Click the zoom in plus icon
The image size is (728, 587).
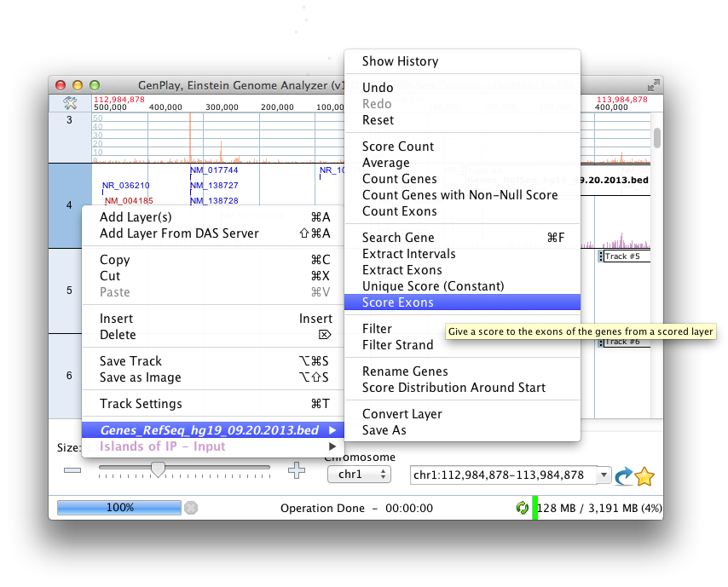296,470
